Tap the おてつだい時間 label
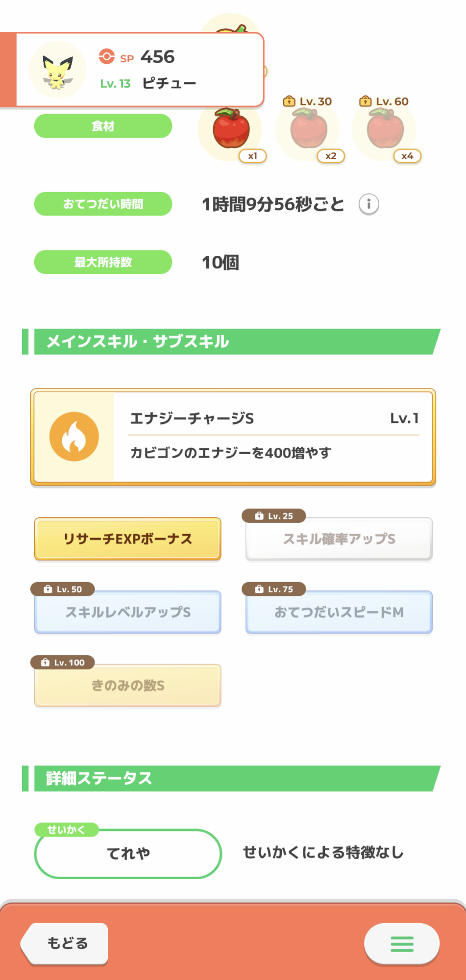 pos(103,204)
